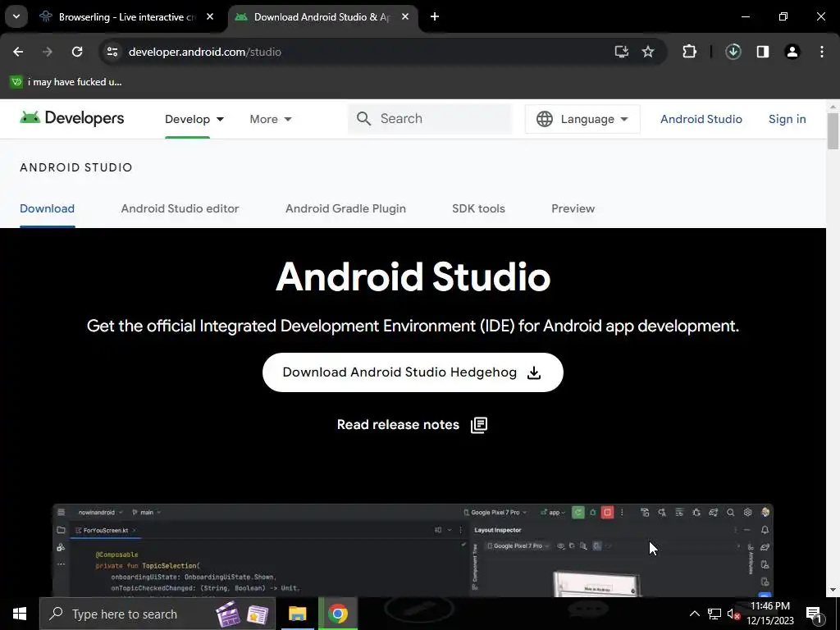Image resolution: width=840 pixels, height=630 pixels.
Task: Click the taskbar 'Type here to search' box
Action: [x=157, y=614]
